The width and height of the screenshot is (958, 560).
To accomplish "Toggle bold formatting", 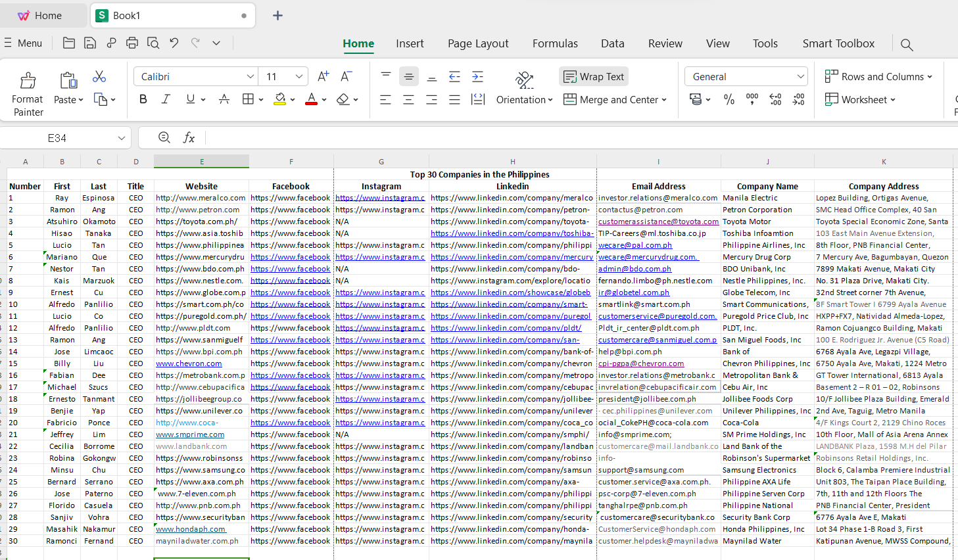I will 143,99.
